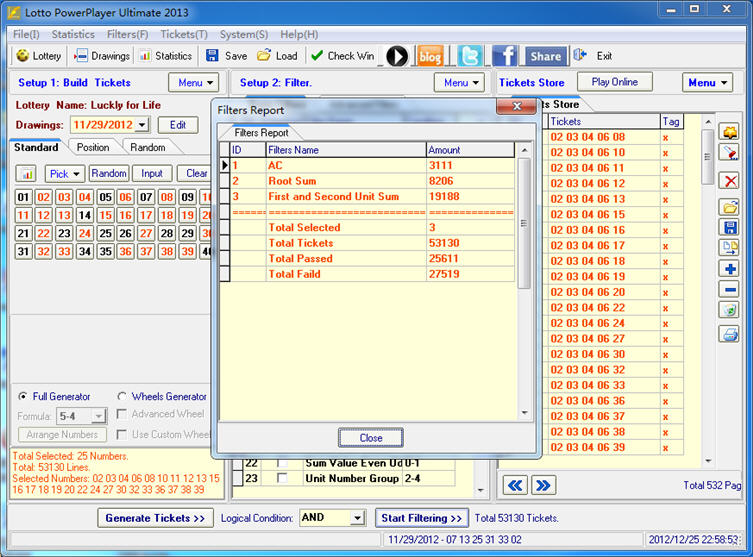This screenshot has width=753, height=557.
Task: Open Statistics from the toolbar
Action: pyautogui.click(x=166, y=56)
